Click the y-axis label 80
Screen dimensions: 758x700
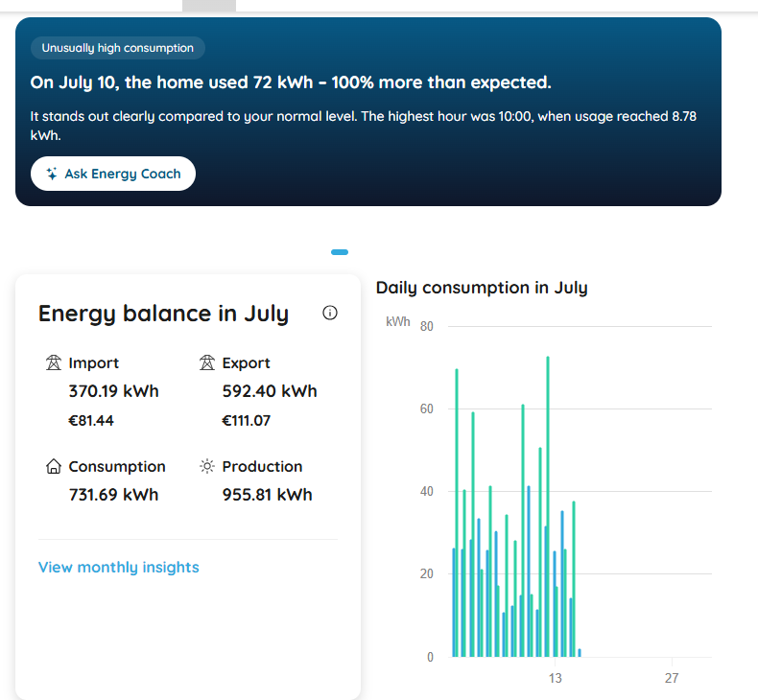pos(426,327)
